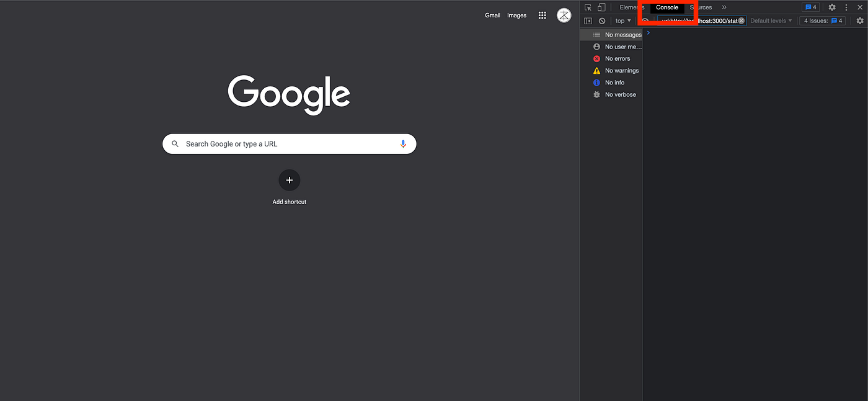Switch to the Sources tab
The height and width of the screenshot is (401, 868).
(x=701, y=7)
